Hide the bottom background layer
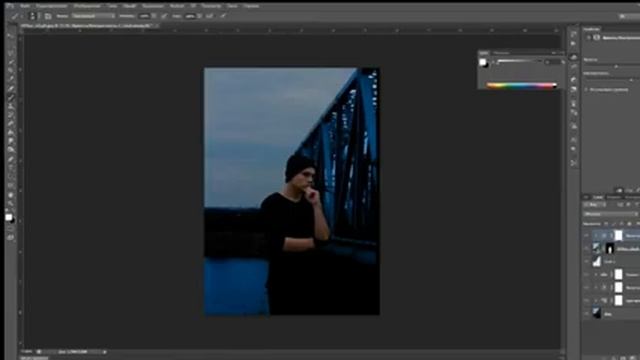This screenshot has height=360, width=640. click(x=586, y=314)
